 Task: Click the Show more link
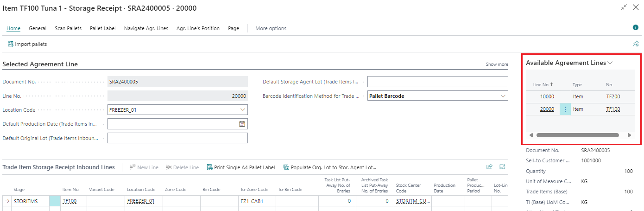pyautogui.click(x=497, y=64)
